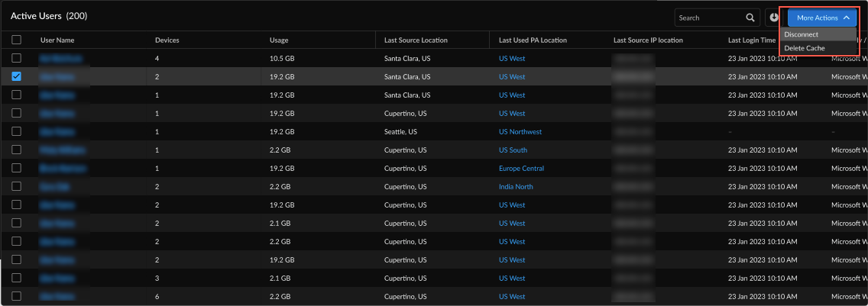Sort by Usage column header

coord(279,40)
